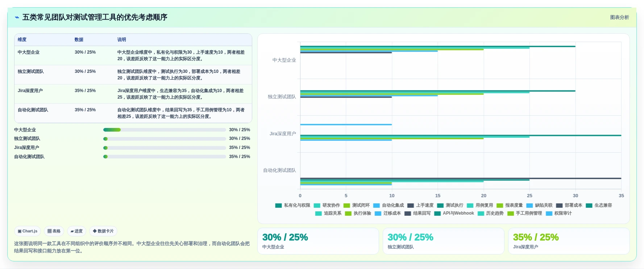Toggle the 测试执行 legend series
Image resolution: width=644 pixels, height=269 pixels.
(450, 205)
